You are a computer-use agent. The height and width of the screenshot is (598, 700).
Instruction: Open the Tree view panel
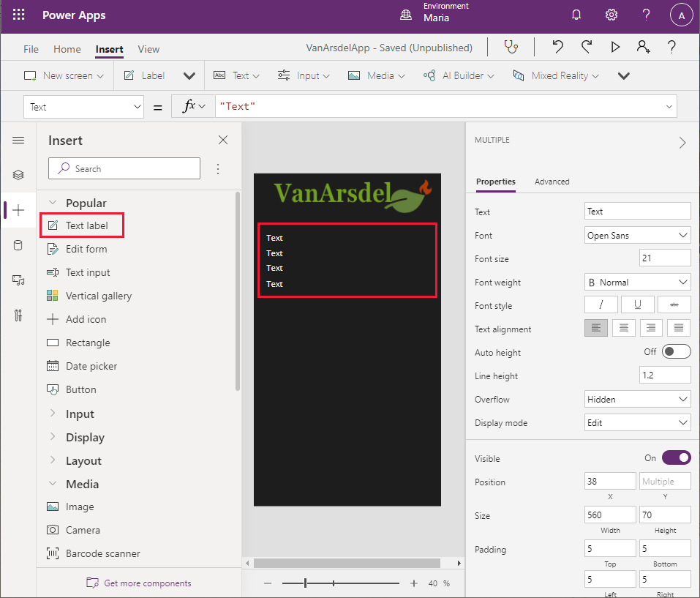(18, 175)
